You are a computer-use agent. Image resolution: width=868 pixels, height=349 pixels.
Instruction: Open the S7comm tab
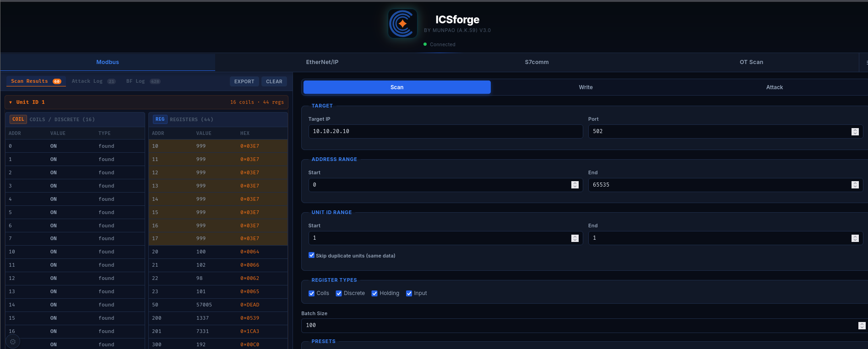[537, 62]
